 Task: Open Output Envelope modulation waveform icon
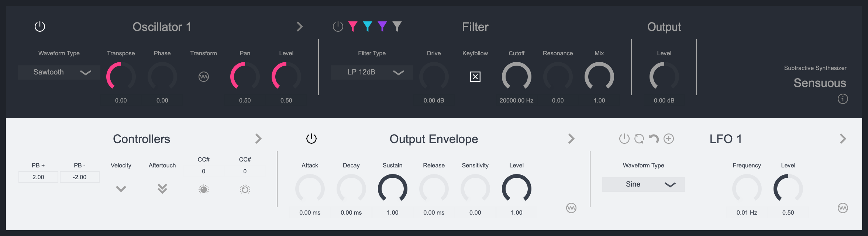pyautogui.click(x=571, y=208)
